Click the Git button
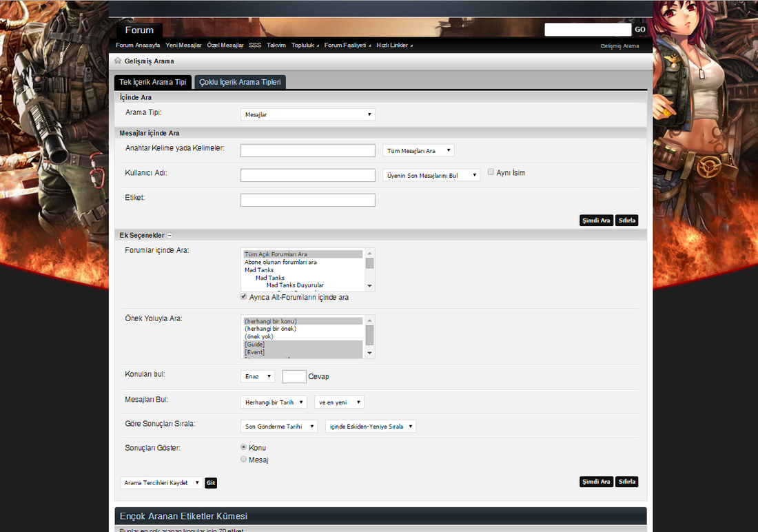Viewport: 758px width, 532px height. 211,482
